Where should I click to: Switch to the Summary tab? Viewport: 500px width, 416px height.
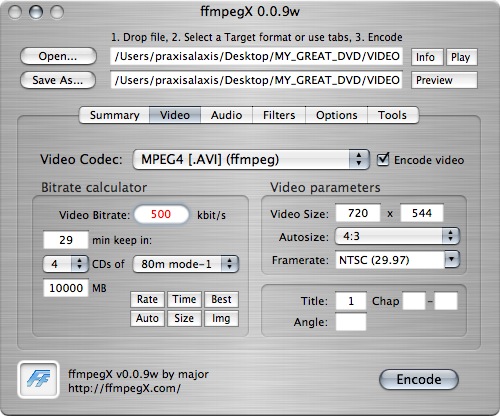tap(114, 115)
